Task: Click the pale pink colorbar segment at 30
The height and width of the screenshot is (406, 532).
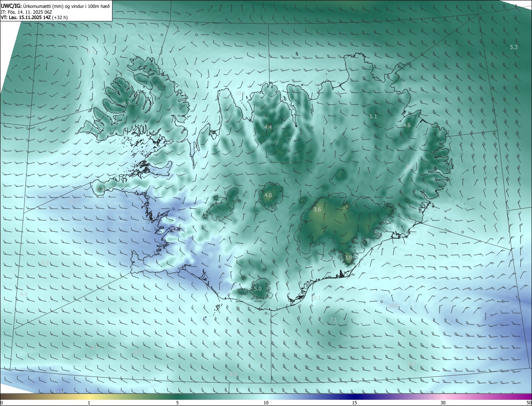Action: click(x=443, y=396)
